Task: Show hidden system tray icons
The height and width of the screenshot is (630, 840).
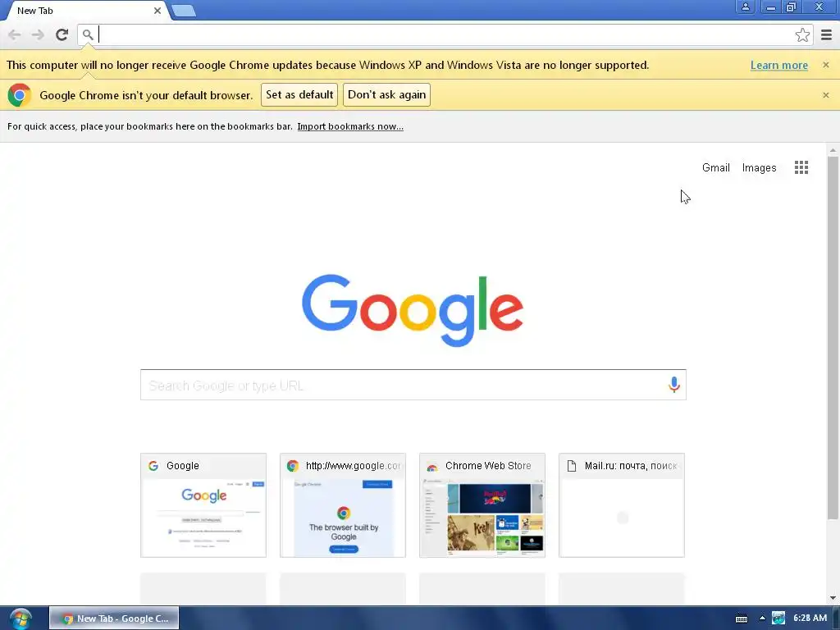Action: pyautogui.click(x=762, y=619)
